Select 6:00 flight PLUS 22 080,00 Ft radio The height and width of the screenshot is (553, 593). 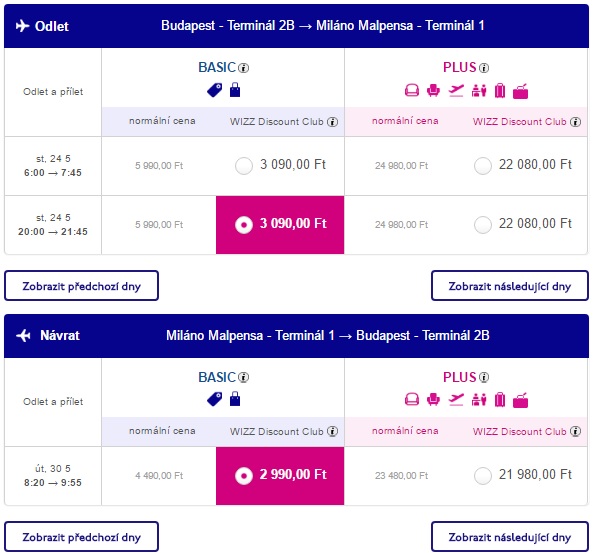pos(483,166)
